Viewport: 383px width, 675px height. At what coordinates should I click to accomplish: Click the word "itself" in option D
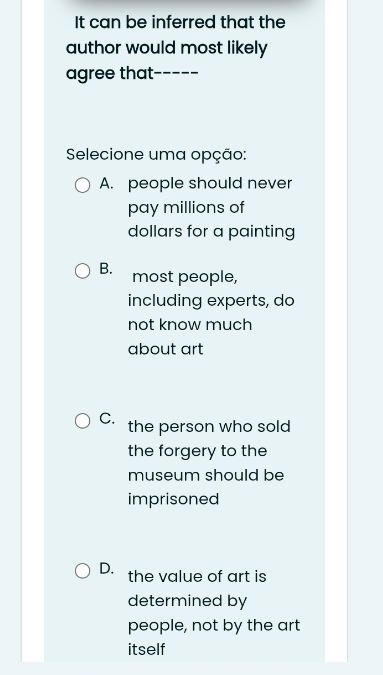(x=146, y=649)
